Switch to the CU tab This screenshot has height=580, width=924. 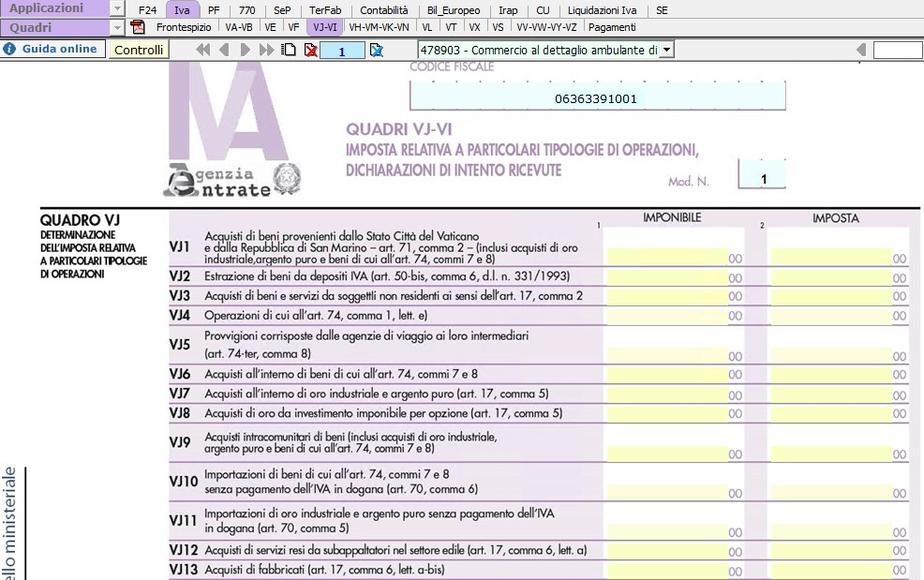tap(543, 10)
